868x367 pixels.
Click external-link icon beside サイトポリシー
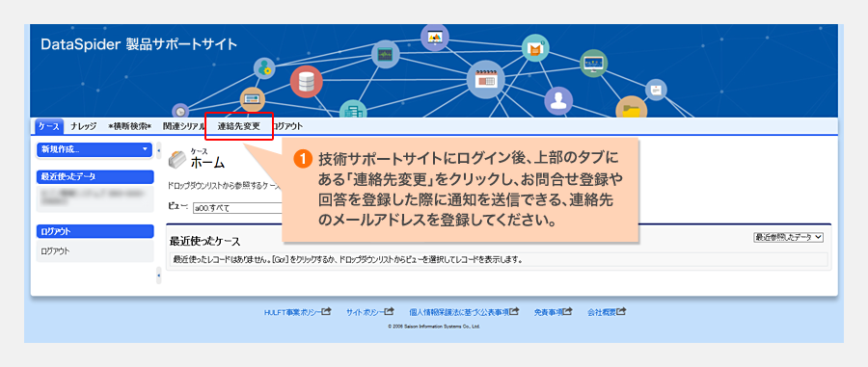click(390, 312)
